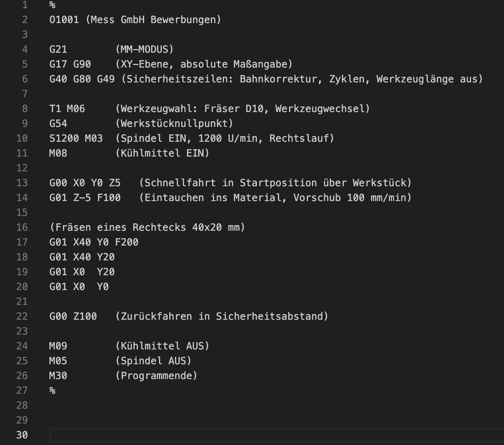Click the M08 coolant on command
Viewport: 504px width, 445px height.
pos(58,153)
